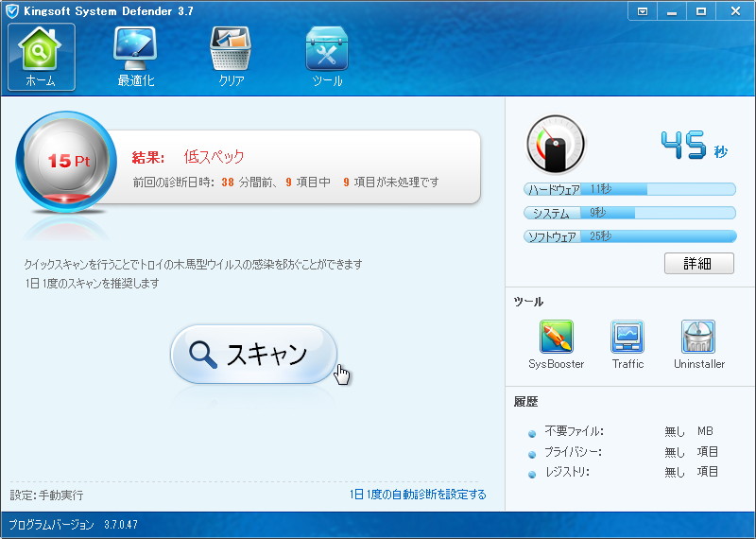
Task: Click the Kingsoft shield logo icon
Action: click(x=12, y=11)
